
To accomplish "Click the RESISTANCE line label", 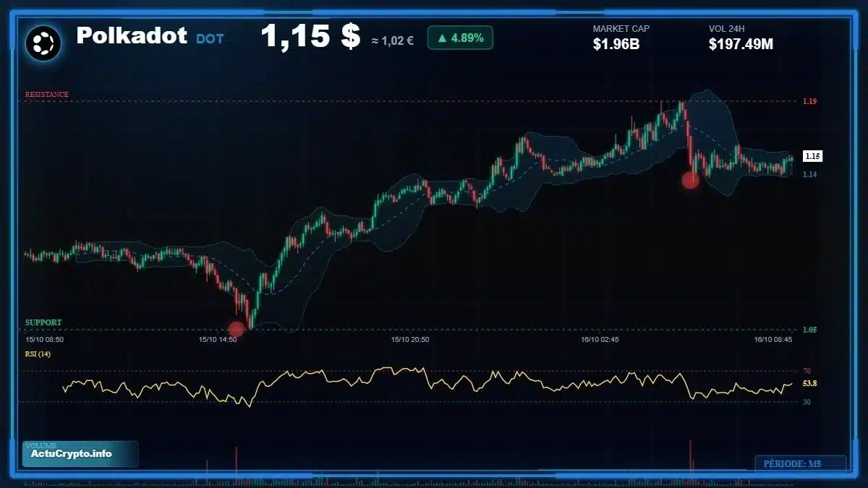I will click(x=47, y=95).
